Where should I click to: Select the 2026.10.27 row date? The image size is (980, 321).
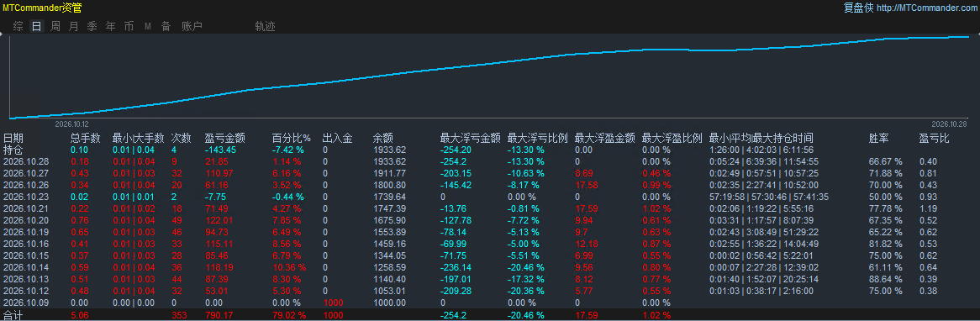pos(24,173)
